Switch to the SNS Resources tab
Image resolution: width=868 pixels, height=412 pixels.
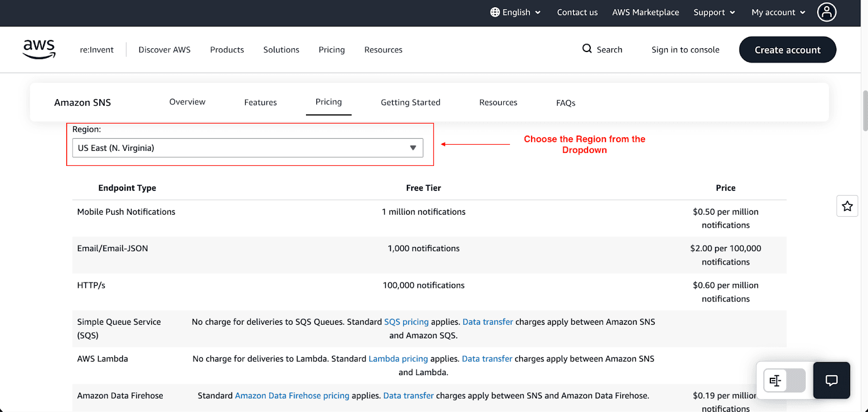tap(498, 102)
